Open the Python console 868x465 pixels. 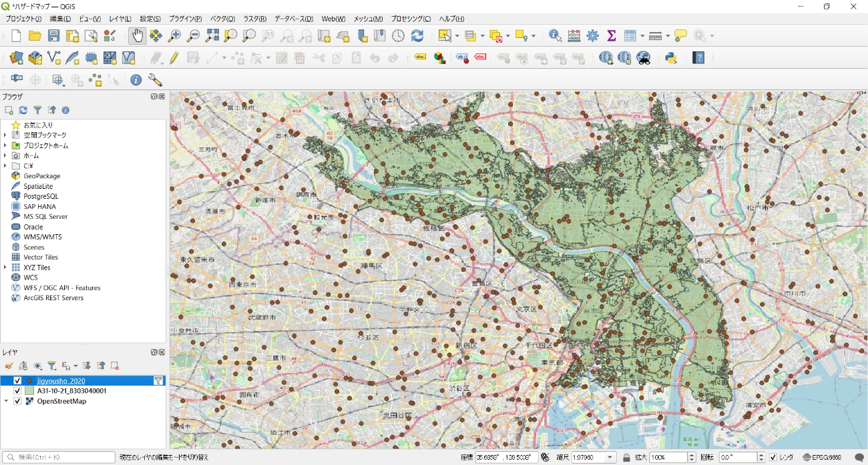[x=671, y=58]
